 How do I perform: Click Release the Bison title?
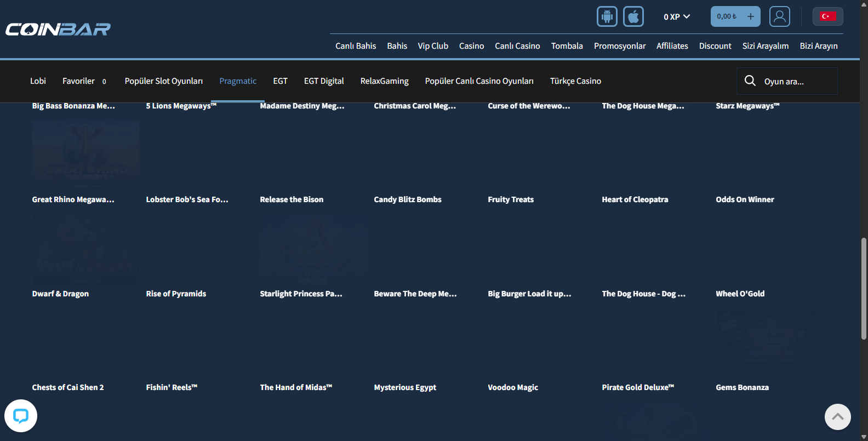click(292, 199)
